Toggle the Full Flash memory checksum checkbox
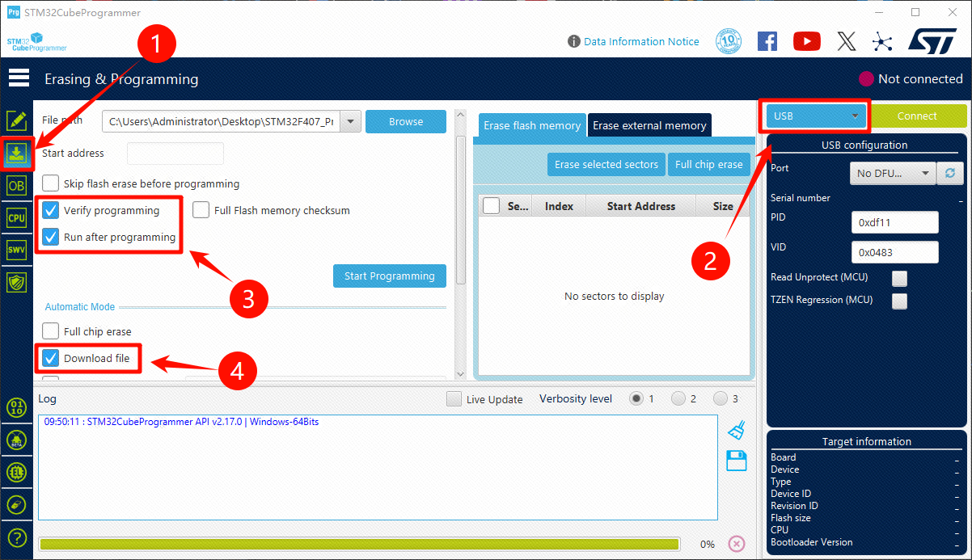The height and width of the screenshot is (560, 972). coord(201,210)
